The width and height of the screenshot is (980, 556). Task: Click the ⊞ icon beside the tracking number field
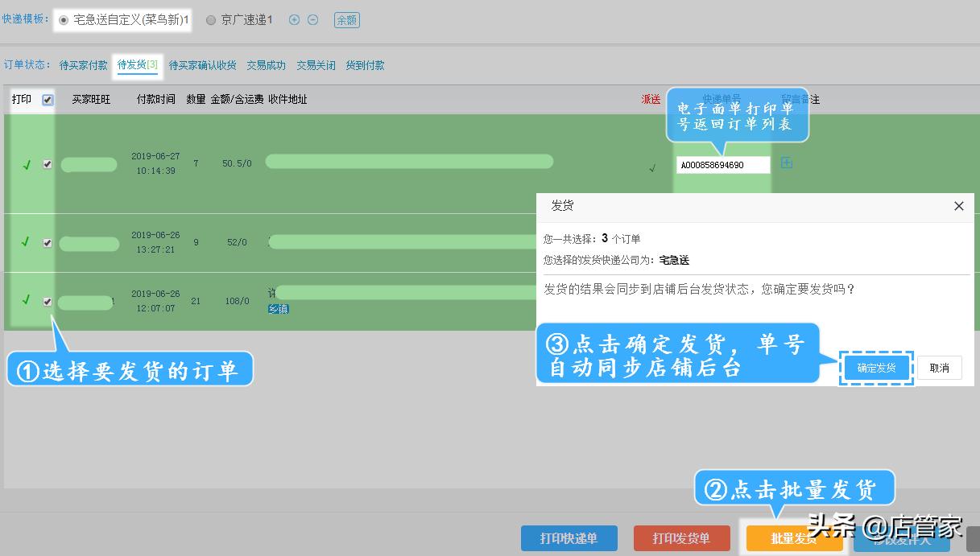coord(787,162)
